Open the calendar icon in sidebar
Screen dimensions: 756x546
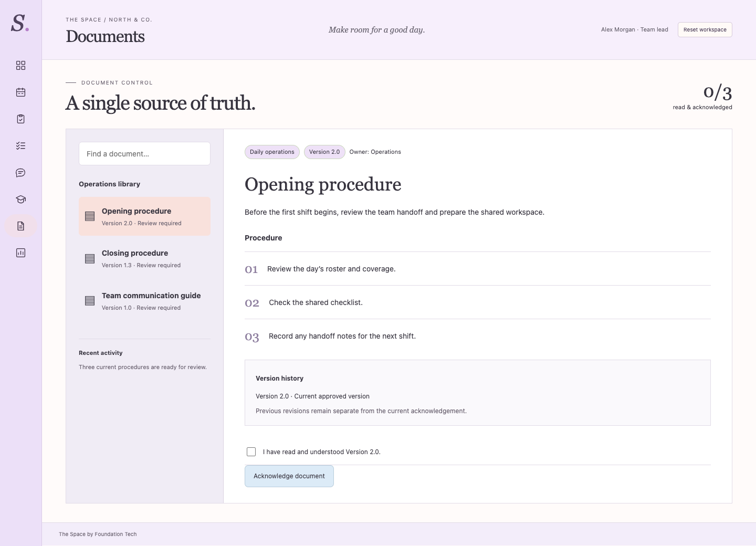pyautogui.click(x=20, y=92)
